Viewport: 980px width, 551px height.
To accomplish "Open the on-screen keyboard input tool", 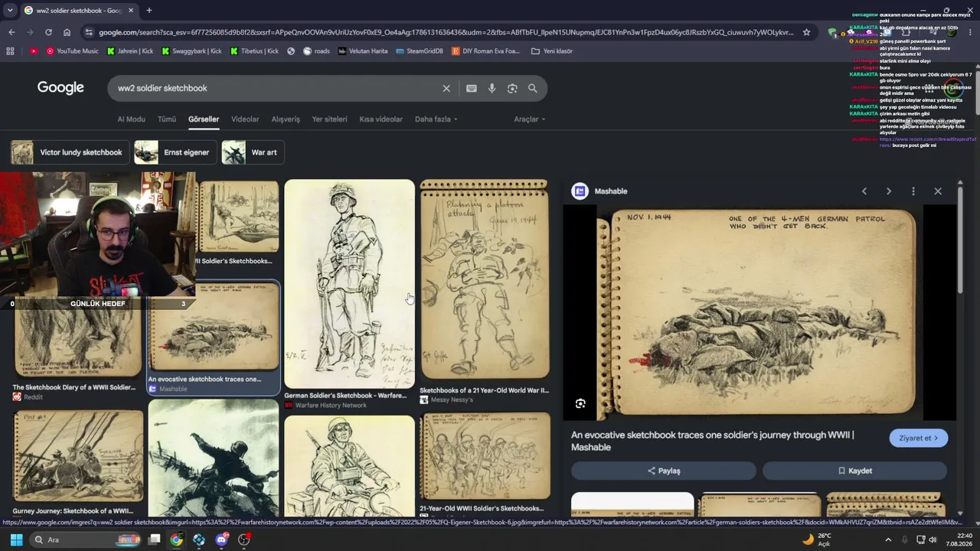I will point(472,88).
